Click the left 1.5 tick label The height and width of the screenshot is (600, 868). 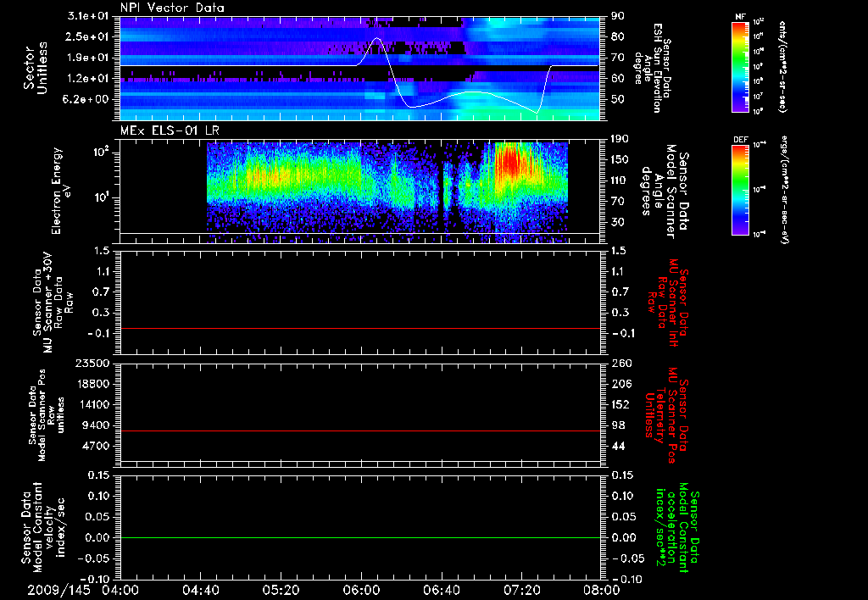click(103, 251)
